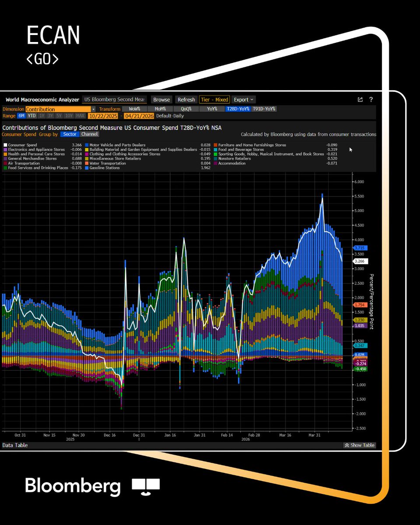Viewport: 420px width, 525px height.
Task: Select the 6M range
Action: click(21, 116)
